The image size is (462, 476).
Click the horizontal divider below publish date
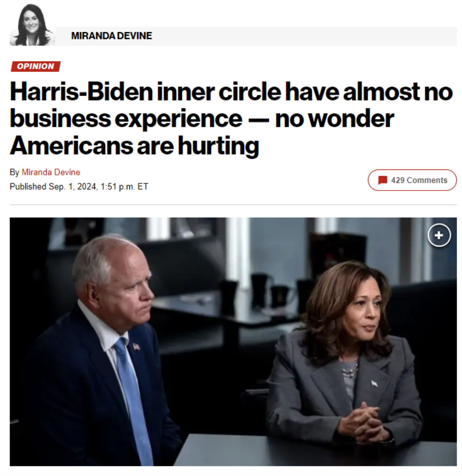click(x=233, y=205)
